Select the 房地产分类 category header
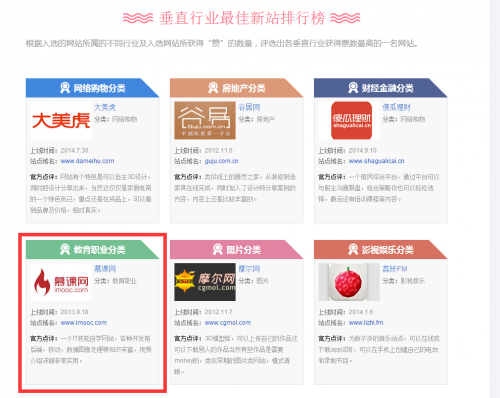The width and height of the screenshot is (500, 398). (237, 88)
